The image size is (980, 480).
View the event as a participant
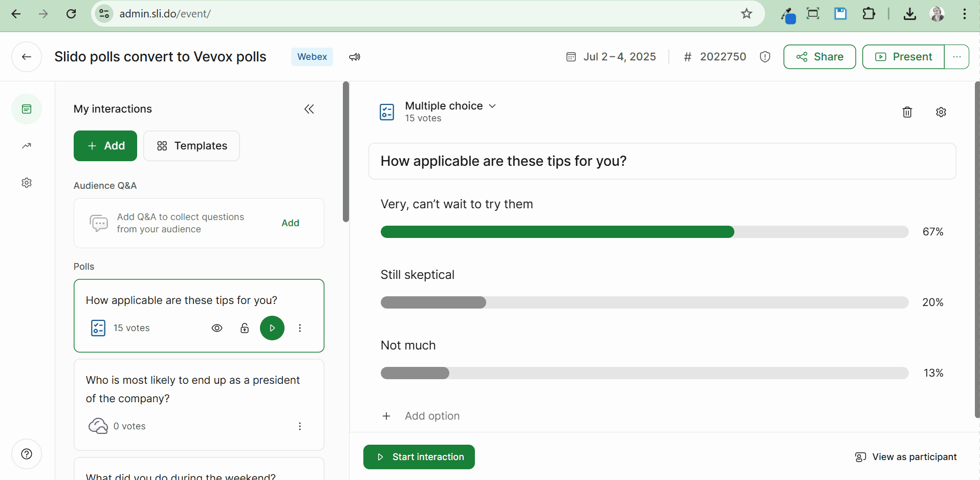click(905, 456)
